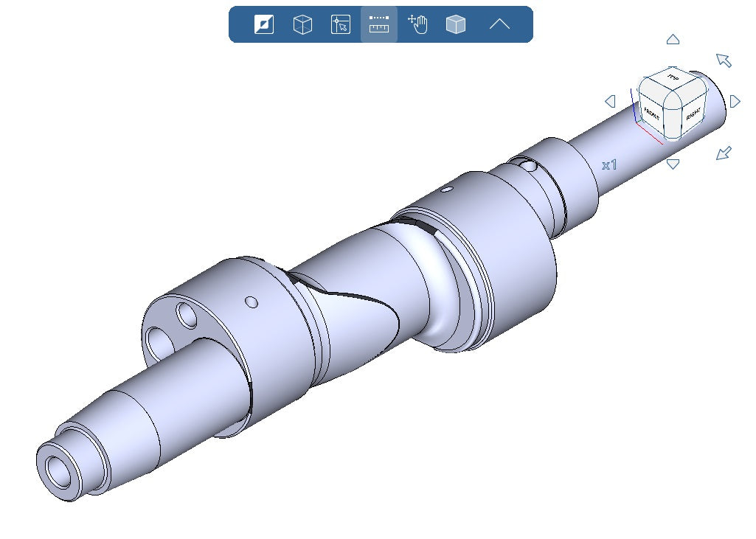756x539 pixels.
Task: Select the wireframe cube view icon
Action: click(x=302, y=25)
